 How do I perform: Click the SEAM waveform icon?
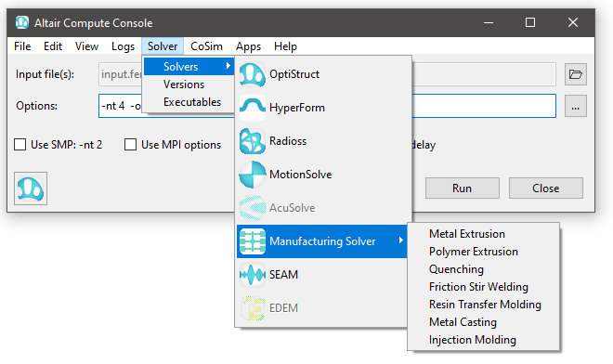(x=252, y=275)
